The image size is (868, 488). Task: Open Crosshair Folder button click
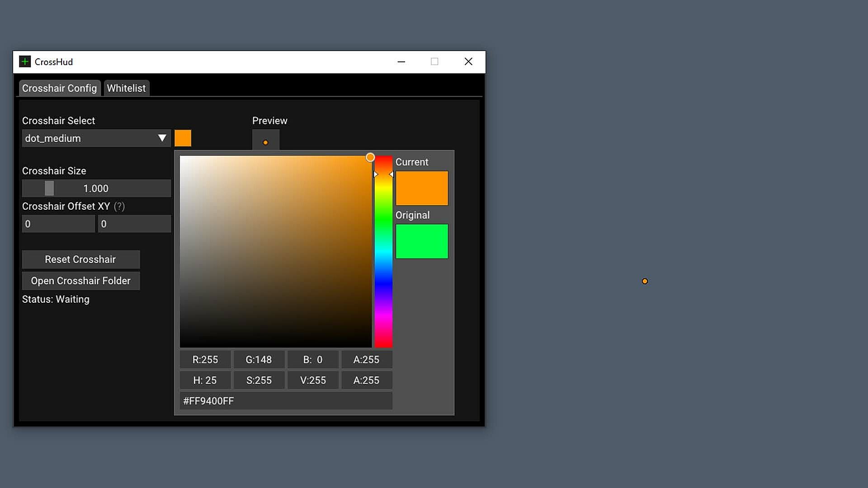tap(81, 281)
